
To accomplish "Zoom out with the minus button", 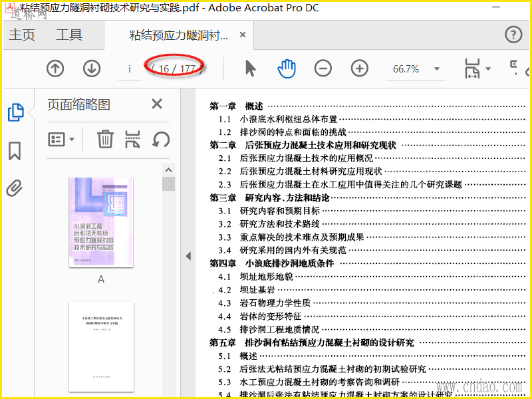I will (323, 68).
